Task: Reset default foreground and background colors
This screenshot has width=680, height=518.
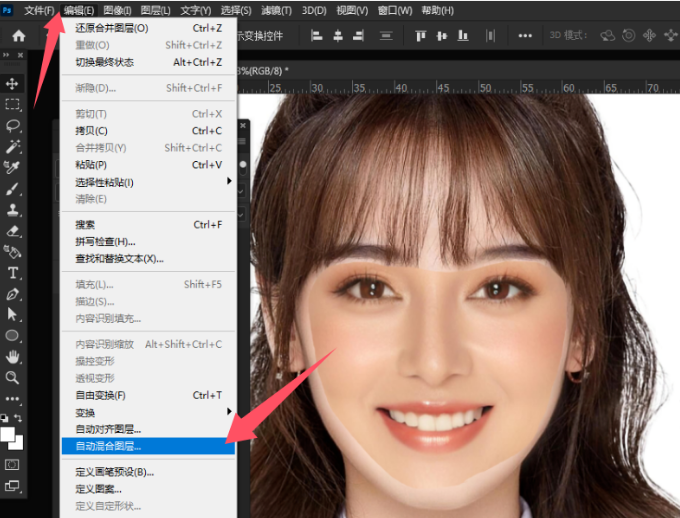Action: tap(4, 418)
